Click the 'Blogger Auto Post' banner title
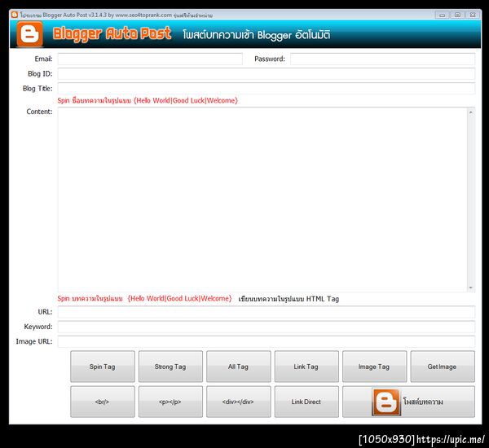This screenshot has height=448, width=489. coord(112,34)
